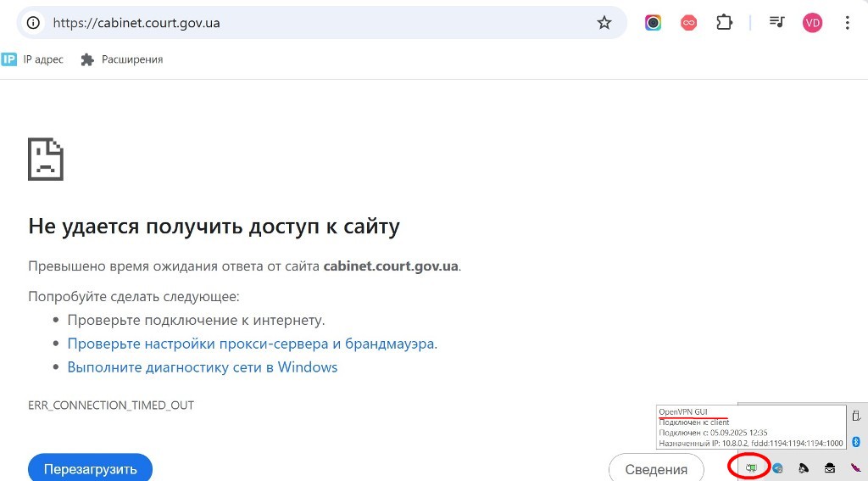
Task: Click the red infinity extension icon
Action: pos(688,23)
